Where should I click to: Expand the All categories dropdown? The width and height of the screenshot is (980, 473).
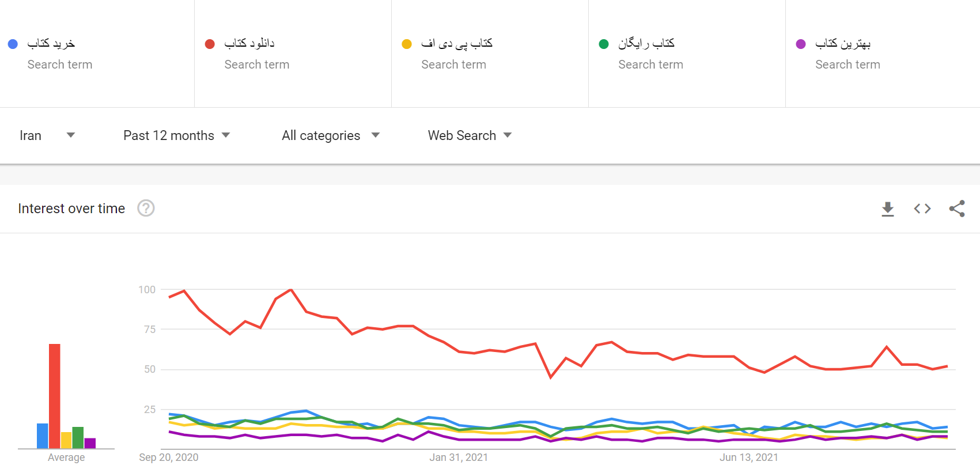click(331, 135)
